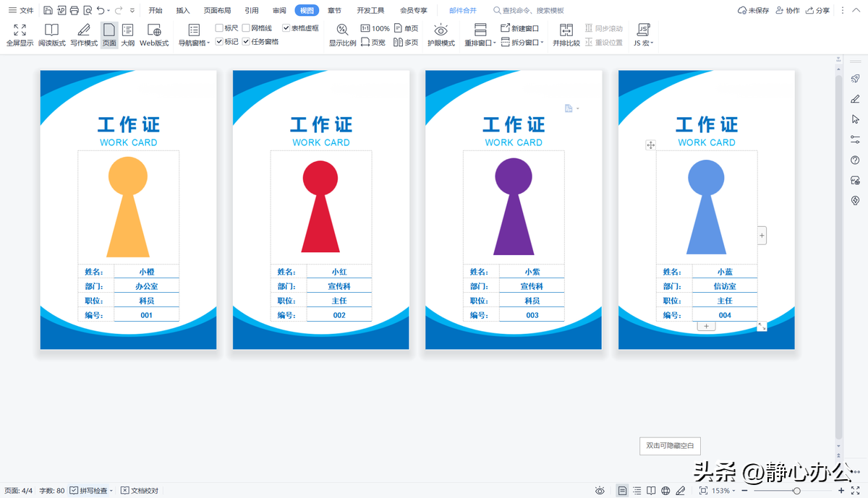
Task: Click the zoom slider handle in status bar
Action: [x=796, y=491]
